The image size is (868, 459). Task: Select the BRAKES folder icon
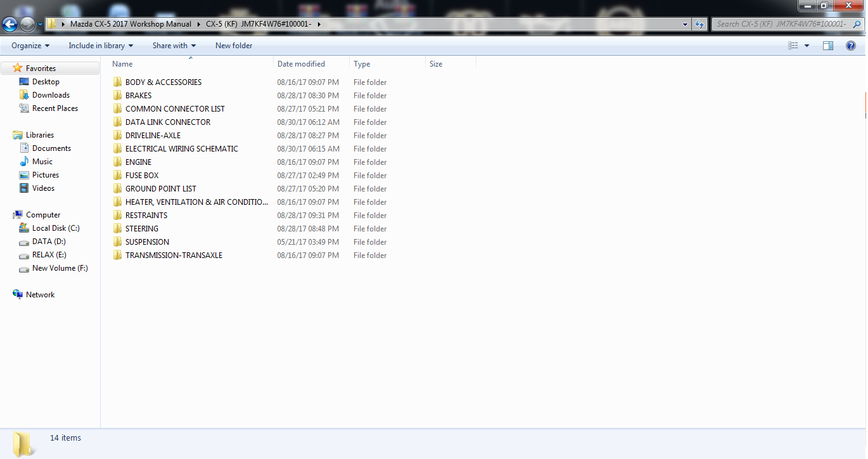click(117, 96)
